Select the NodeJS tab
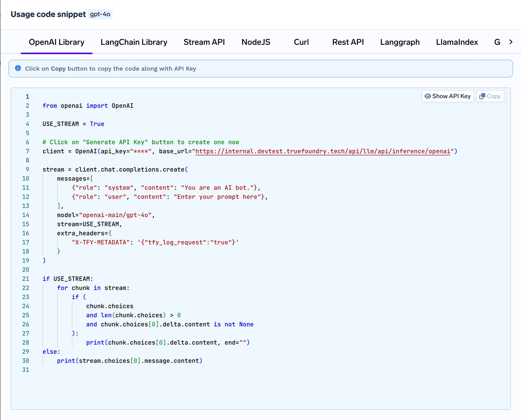 pyautogui.click(x=256, y=42)
